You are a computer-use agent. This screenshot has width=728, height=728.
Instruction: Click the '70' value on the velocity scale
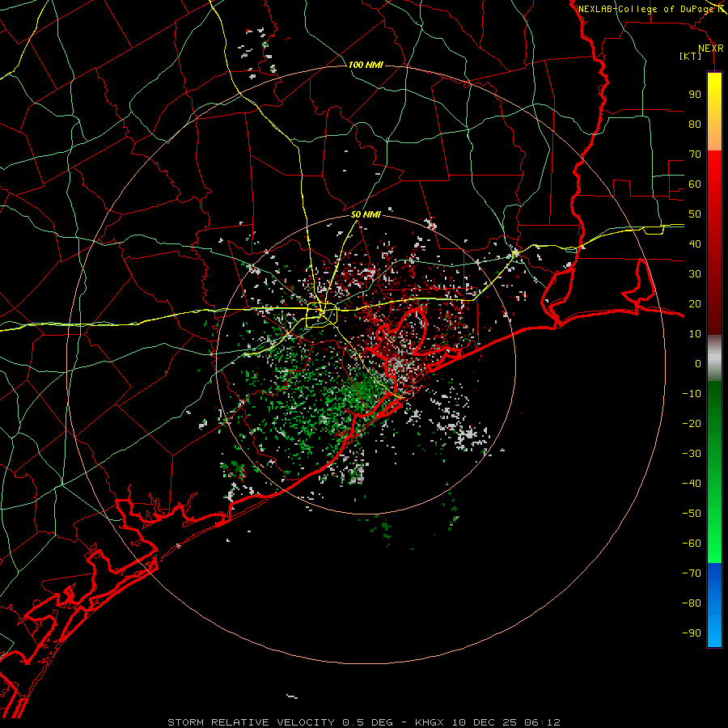tap(695, 154)
